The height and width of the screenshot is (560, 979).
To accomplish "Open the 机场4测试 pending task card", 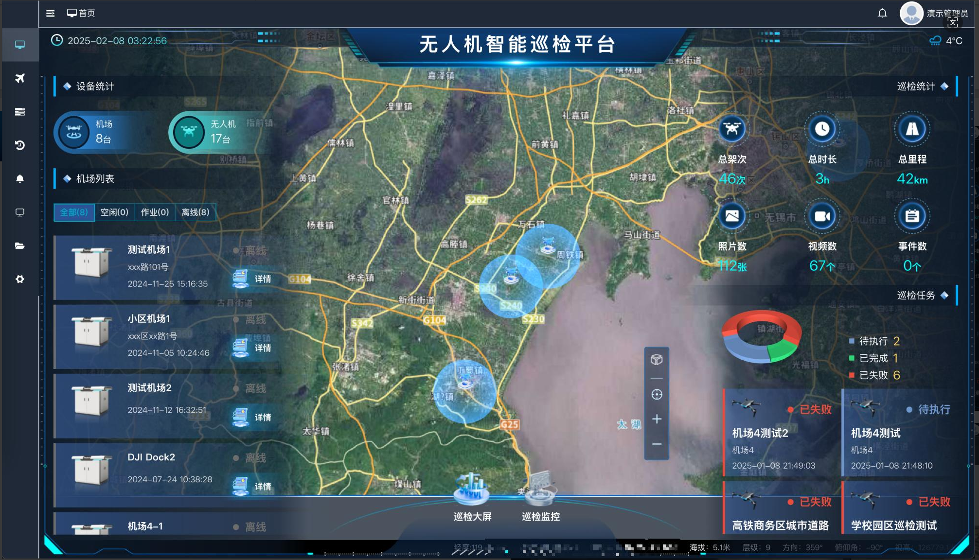I will click(x=899, y=433).
